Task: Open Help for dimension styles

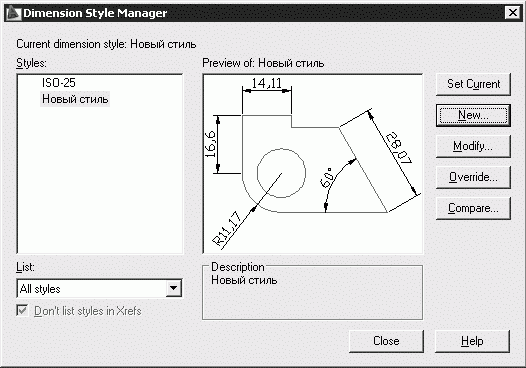Action: pos(472,341)
